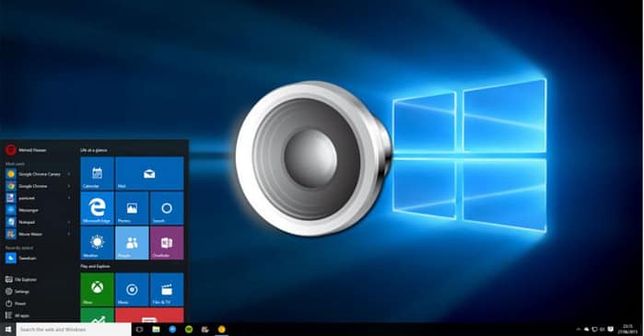This screenshot has height=336, width=644.
Task: Open File Explorer on the taskbar
Action: click(x=156, y=329)
